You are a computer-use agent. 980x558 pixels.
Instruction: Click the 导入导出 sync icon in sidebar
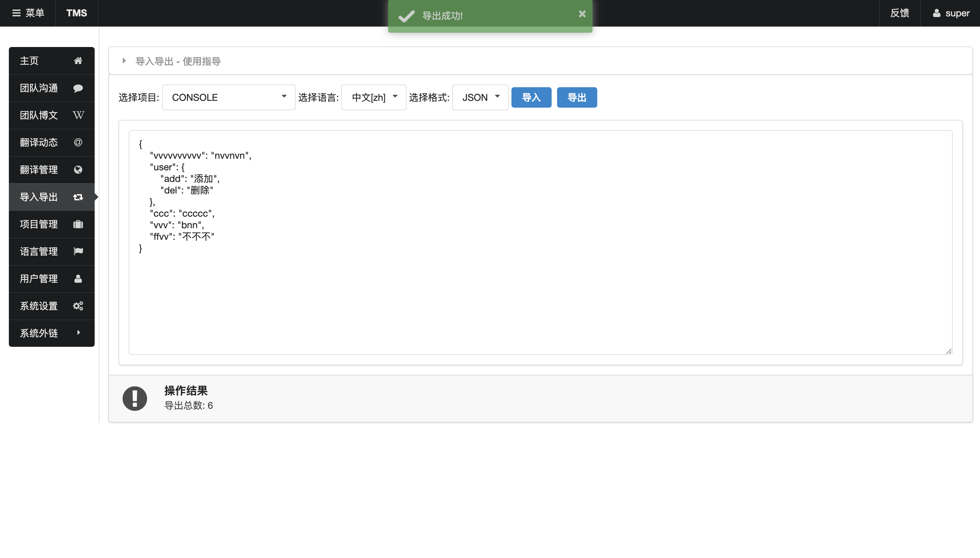point(78,197)
